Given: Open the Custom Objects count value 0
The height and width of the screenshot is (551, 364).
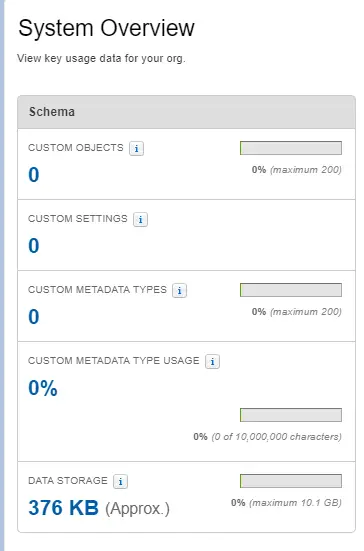Looking at the screenshot, I should [x=34, y=175].
